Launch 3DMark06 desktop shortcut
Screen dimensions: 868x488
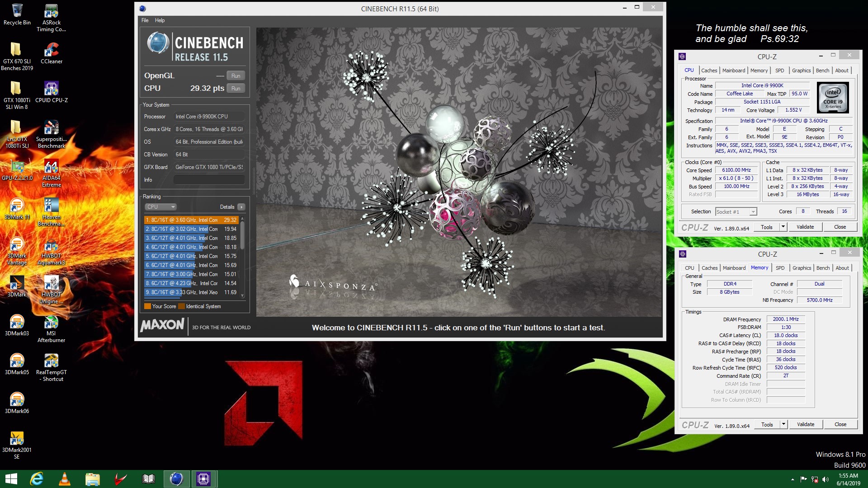click(x=17, y=403)
